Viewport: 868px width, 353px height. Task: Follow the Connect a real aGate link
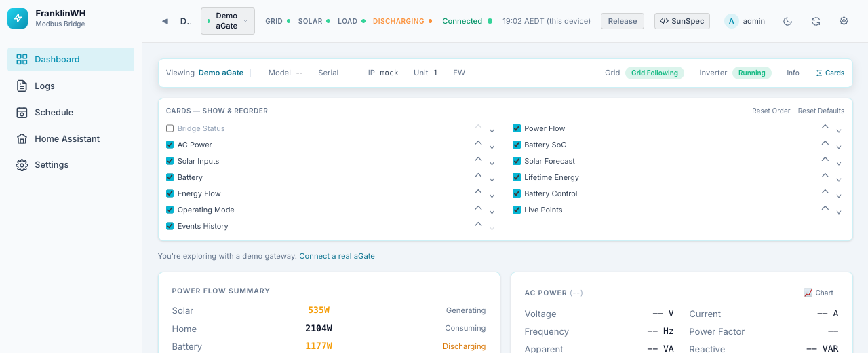coord(337,256)
